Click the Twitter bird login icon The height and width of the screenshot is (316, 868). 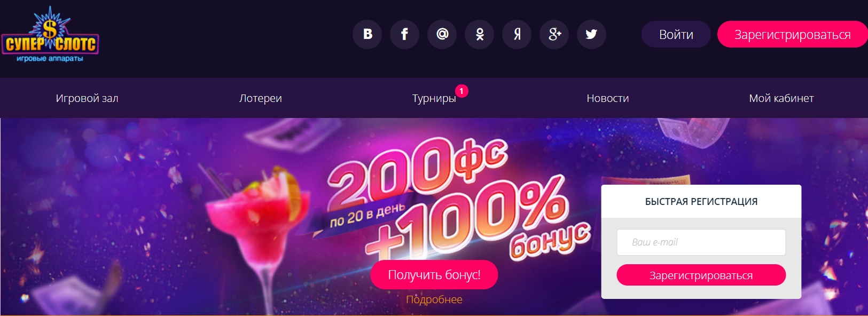point(592,34)
